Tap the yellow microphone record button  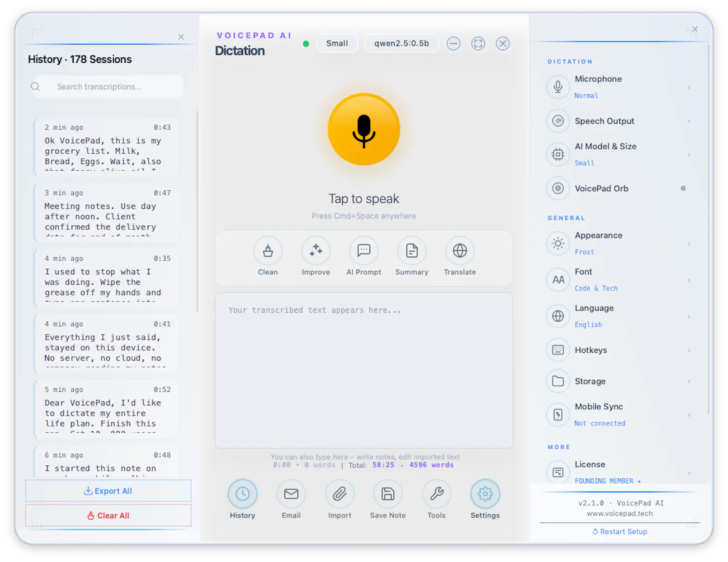(364, 129)
